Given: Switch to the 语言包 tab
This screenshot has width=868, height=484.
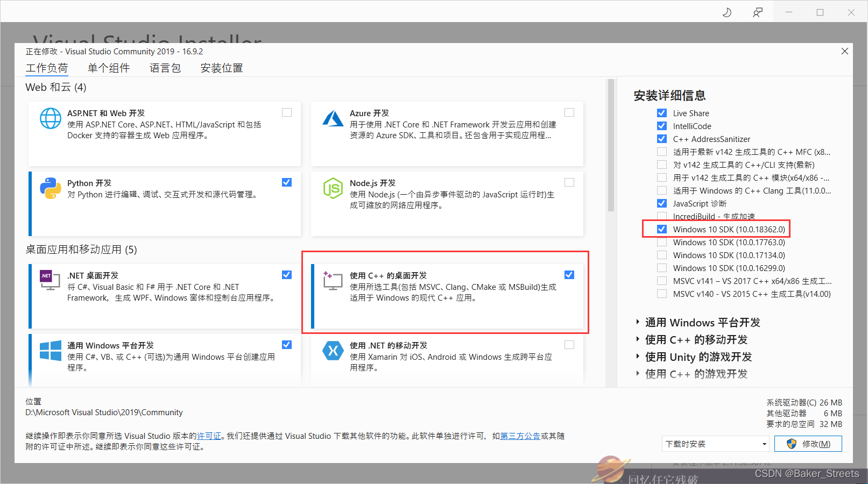Looking at the screenshot, I should (x=165, y=68).
